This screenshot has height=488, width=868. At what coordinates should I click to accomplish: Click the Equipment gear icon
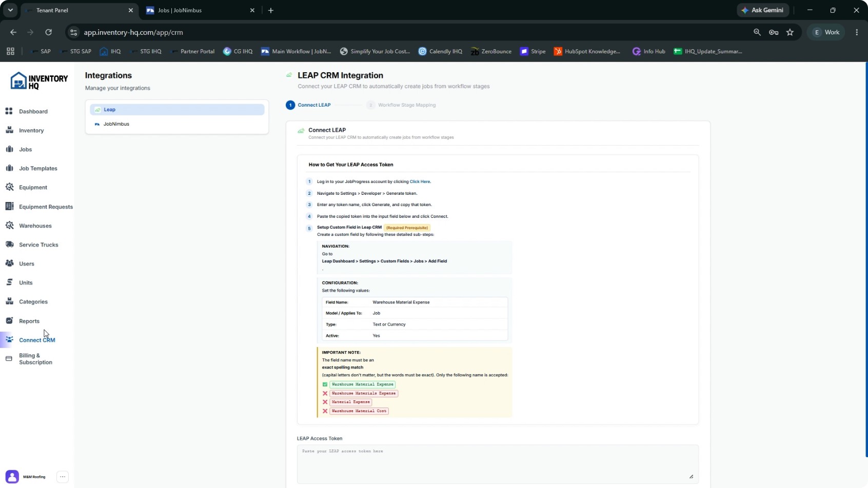pyautogui.click(x=9, y=187)
